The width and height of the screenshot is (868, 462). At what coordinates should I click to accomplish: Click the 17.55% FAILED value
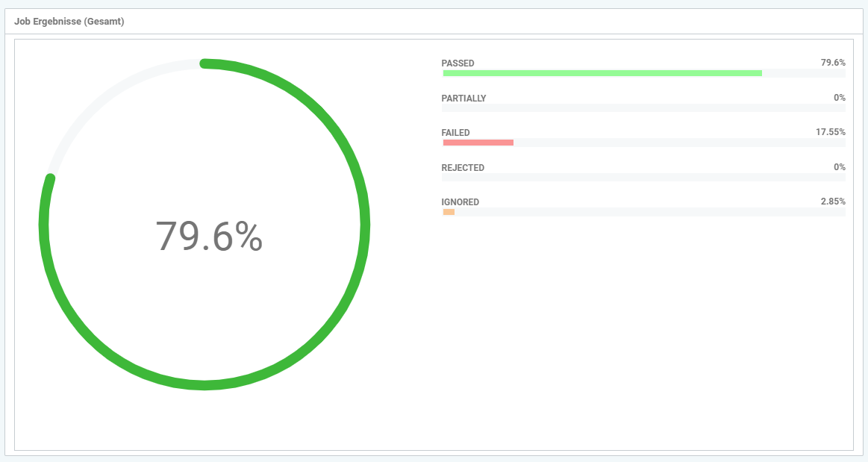830,132
